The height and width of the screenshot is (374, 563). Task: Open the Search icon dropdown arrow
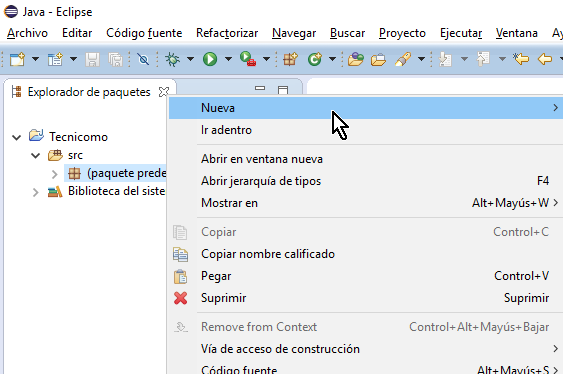pos(422,59)
